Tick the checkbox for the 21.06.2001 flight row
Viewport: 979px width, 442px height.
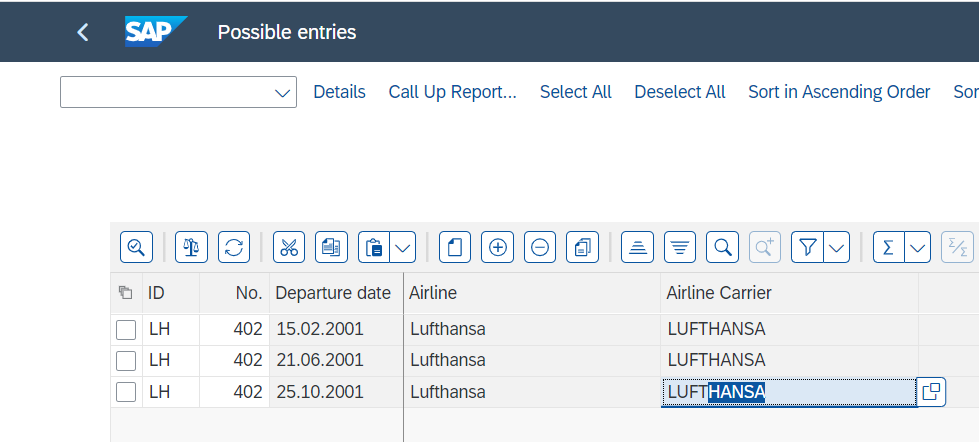[x=126, y=360]
